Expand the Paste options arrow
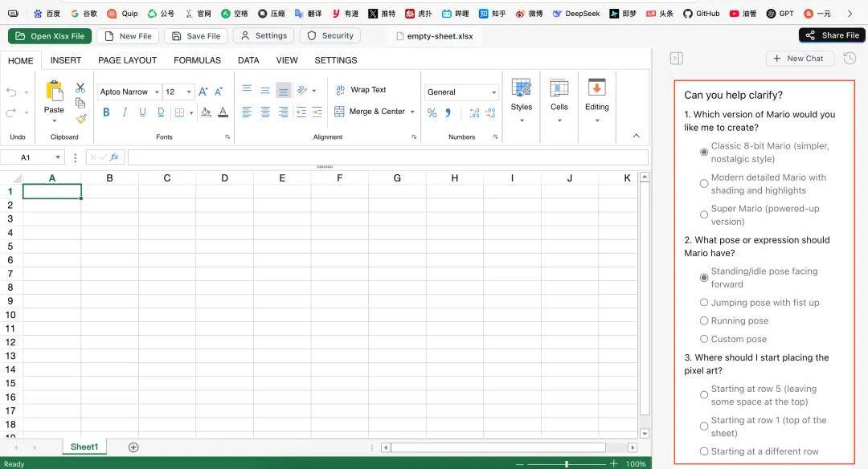 (55, 120)
